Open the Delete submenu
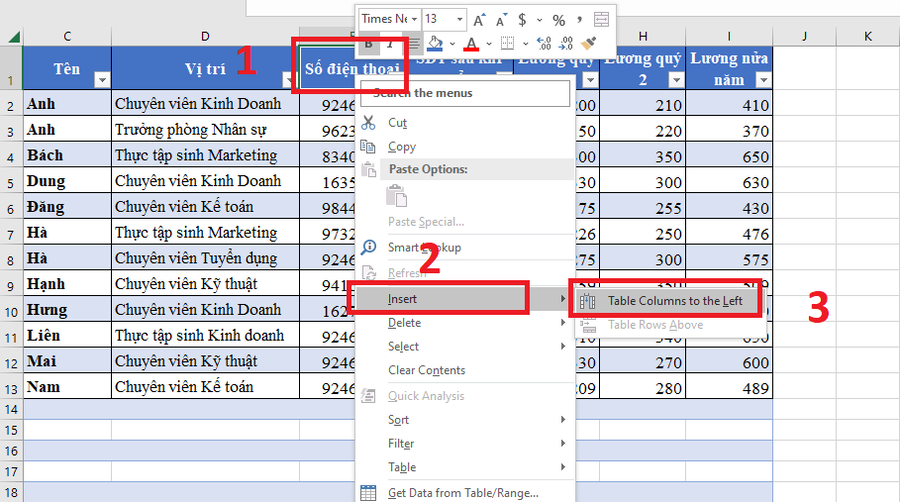 click(x=465, y=323)
